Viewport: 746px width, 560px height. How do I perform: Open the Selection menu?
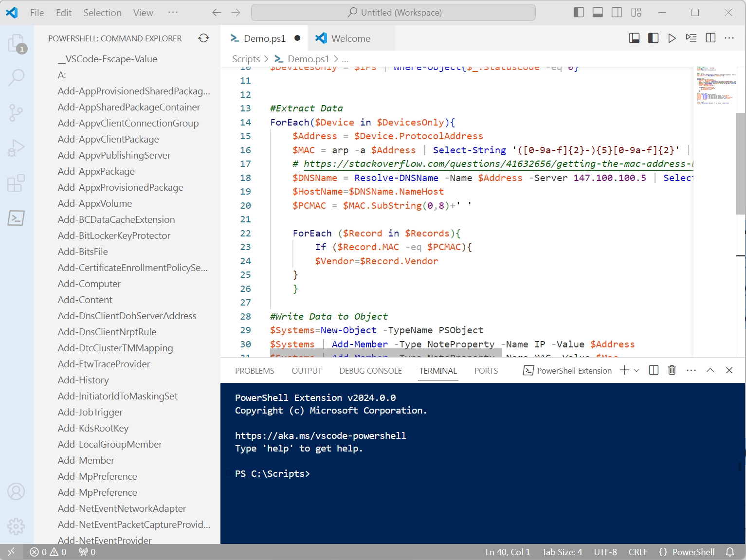point(102,12)
